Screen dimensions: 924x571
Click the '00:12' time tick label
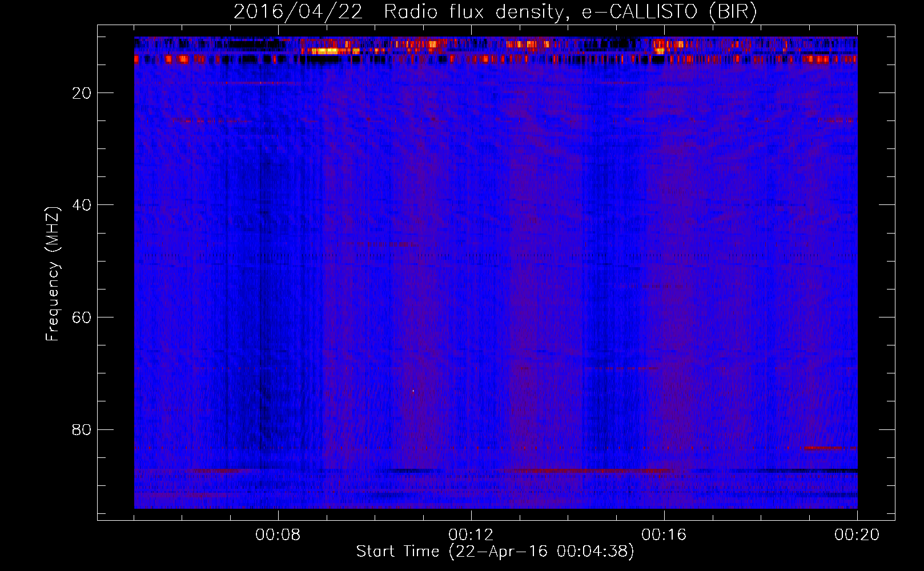pyautogui.click(x=471, y=535)
